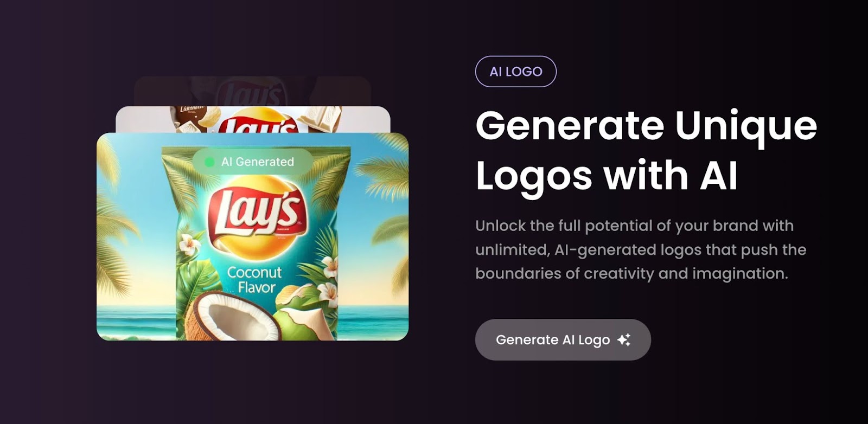Click the Generate AI Logo button
The width and height of the screenshot is (868, 424).
(563, 340)
